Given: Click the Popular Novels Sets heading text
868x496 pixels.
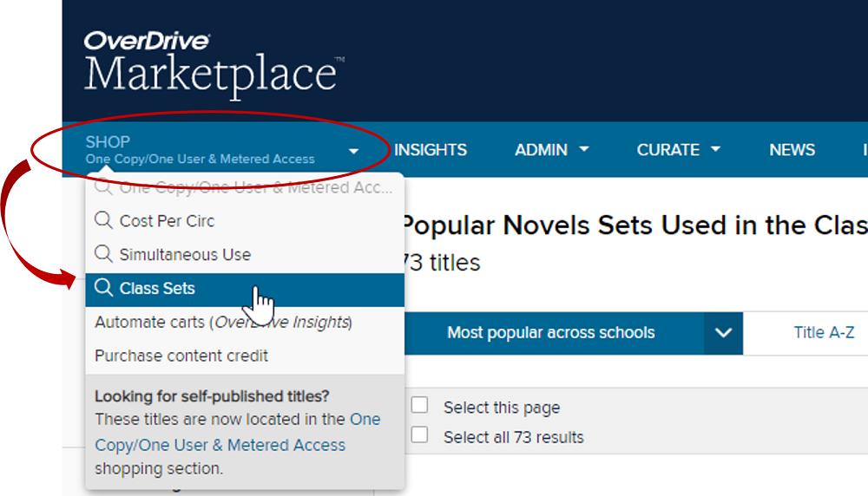Looking at the screenshot, I should tap(635, 225).
